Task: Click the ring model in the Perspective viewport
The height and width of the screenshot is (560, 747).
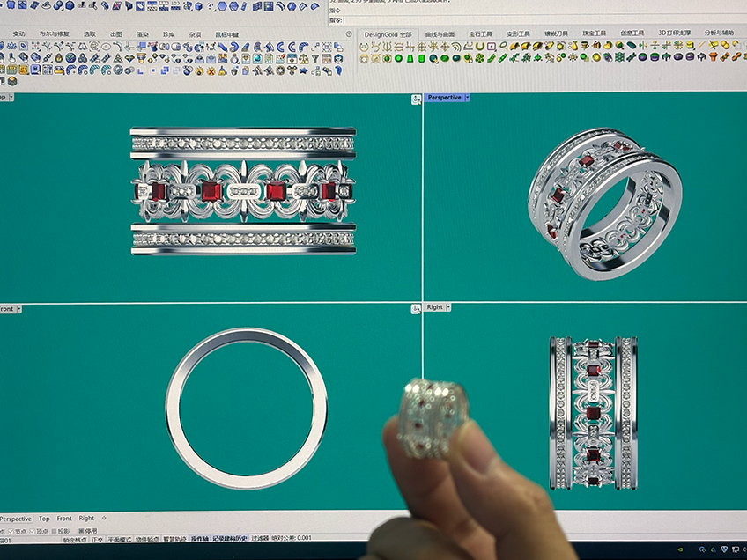Action: coord(605,203)
